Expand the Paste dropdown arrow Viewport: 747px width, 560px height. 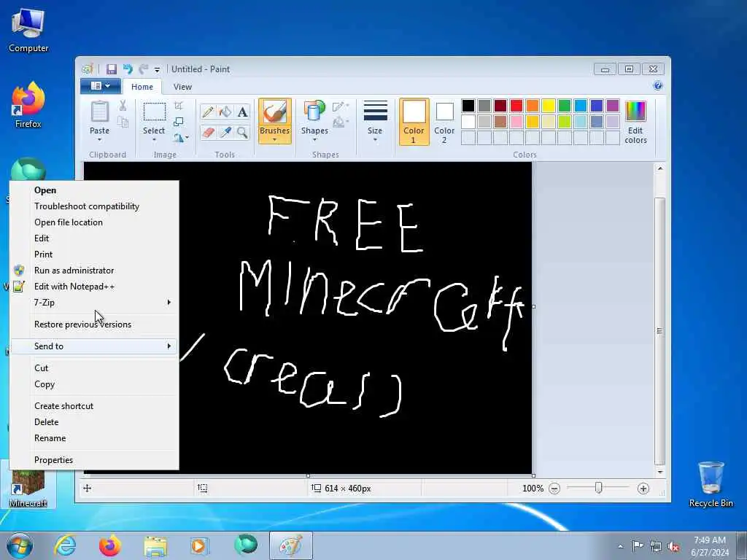pos(99,140)
